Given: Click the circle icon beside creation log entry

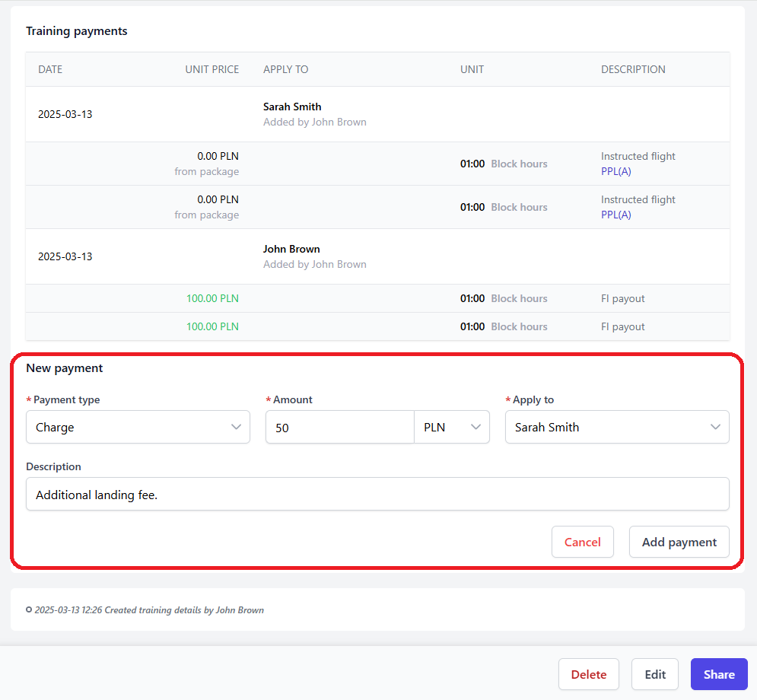Looking at the screenshot, I should [x=29, y=609].
